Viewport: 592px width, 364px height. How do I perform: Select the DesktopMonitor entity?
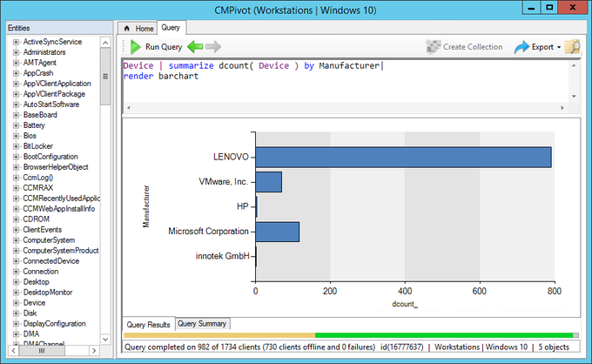pos(48,293)
